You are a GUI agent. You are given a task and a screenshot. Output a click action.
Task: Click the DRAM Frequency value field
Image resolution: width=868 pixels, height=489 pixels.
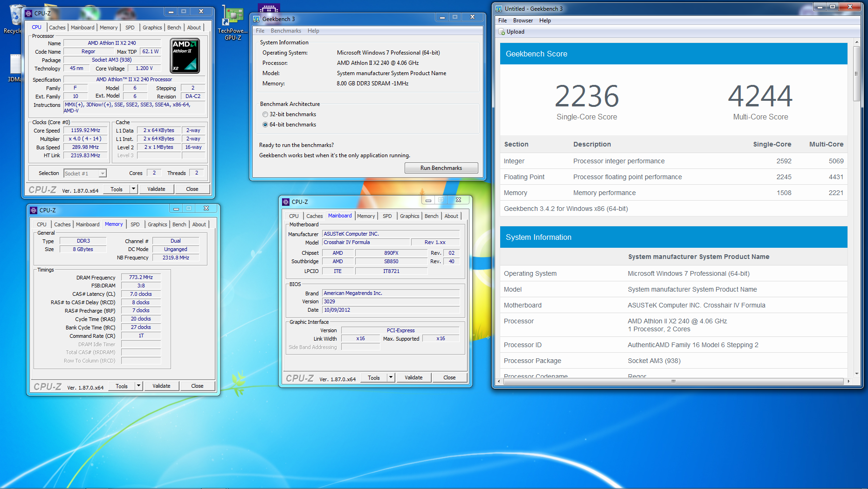[x=141, y=277]
